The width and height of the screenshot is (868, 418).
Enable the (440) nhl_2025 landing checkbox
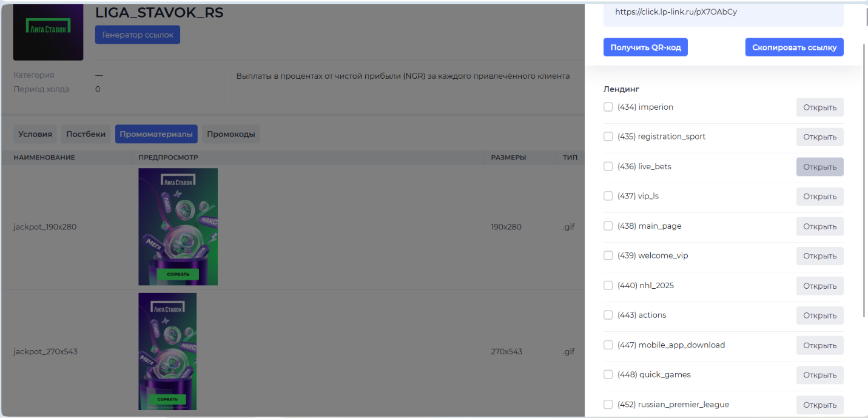pos(608,286)
